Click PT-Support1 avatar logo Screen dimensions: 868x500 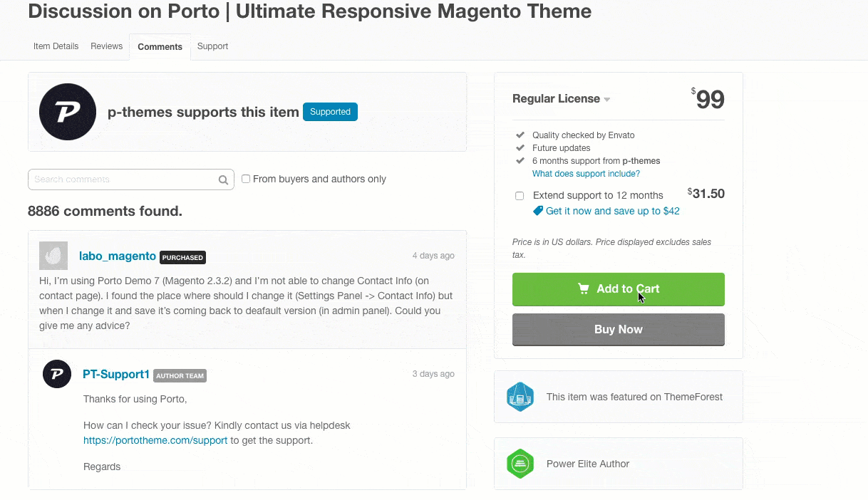(x=57, y=374)
